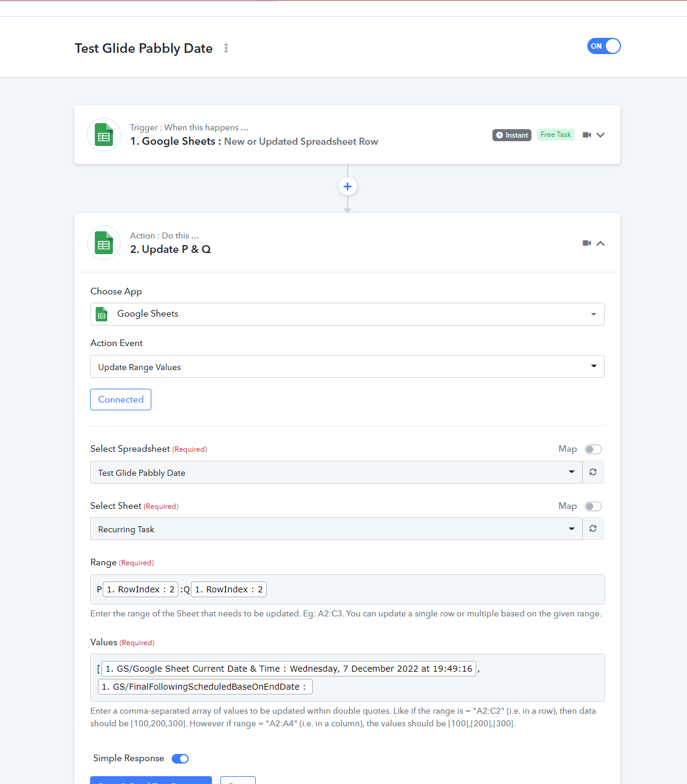Enable Map toggle for Select Spreadsheet
The height and width of the screenshot is (784, 687).
593,449
